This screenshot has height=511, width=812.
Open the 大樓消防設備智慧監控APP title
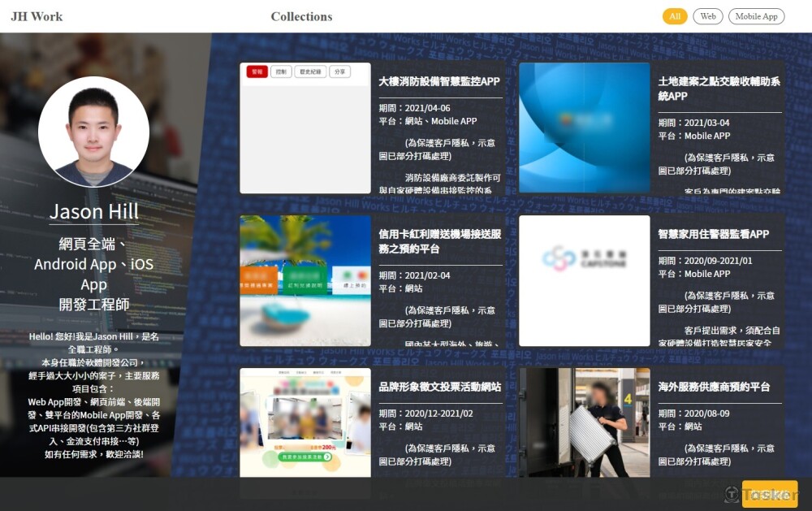439,81
